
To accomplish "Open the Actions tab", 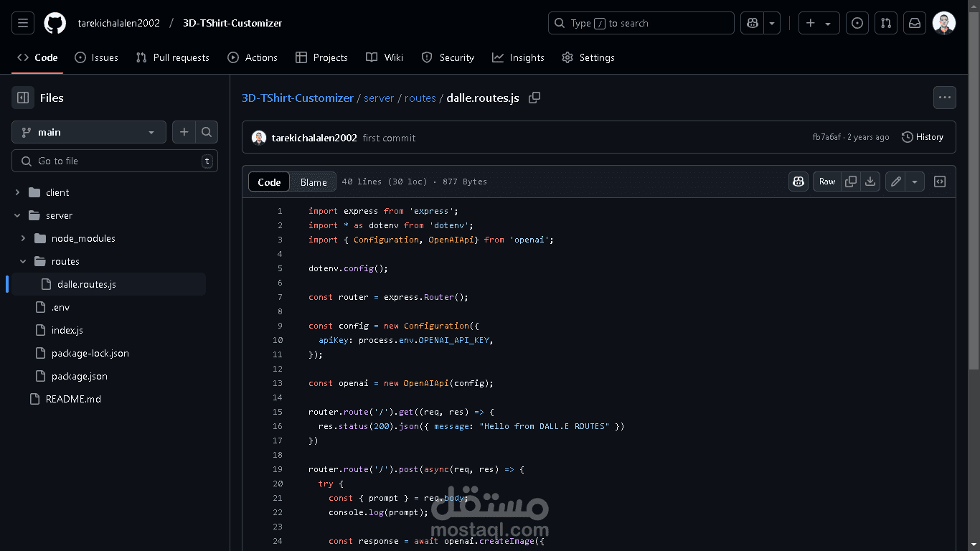I will 253,57.
